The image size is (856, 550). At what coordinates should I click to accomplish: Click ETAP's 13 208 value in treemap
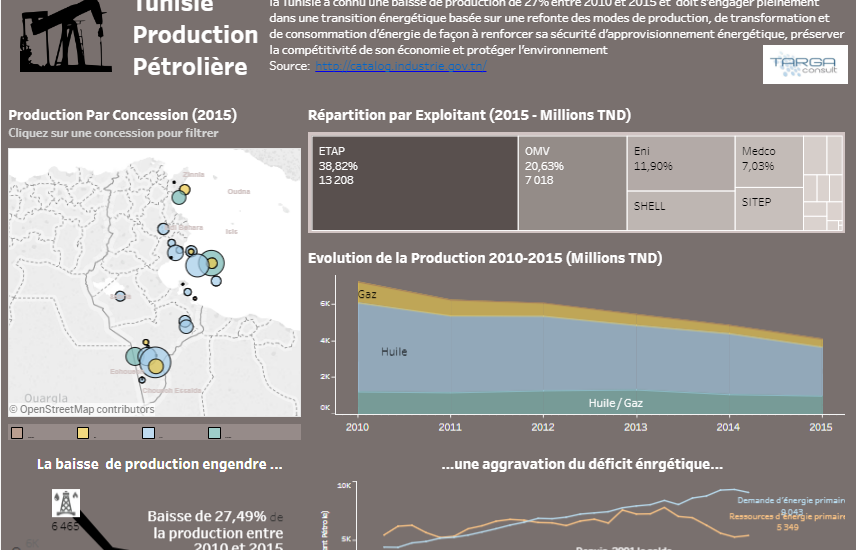(336, 180)
